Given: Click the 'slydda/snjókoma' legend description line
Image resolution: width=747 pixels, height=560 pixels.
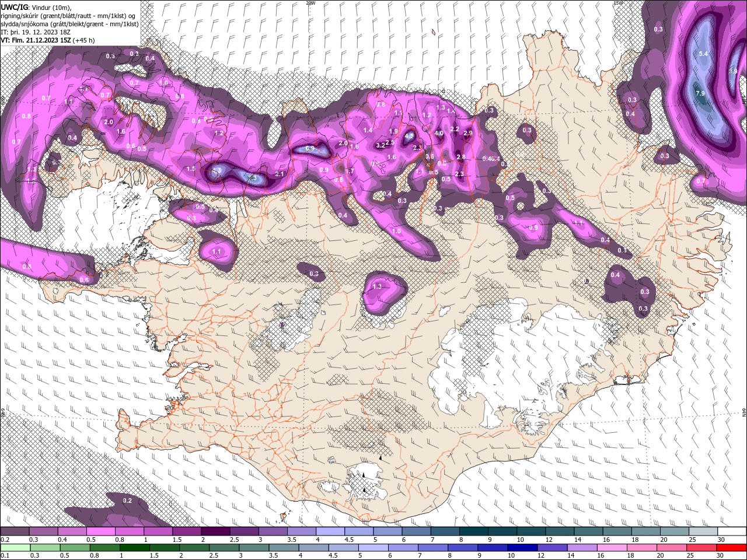Looking at the screenshot, I should (70, 23).
